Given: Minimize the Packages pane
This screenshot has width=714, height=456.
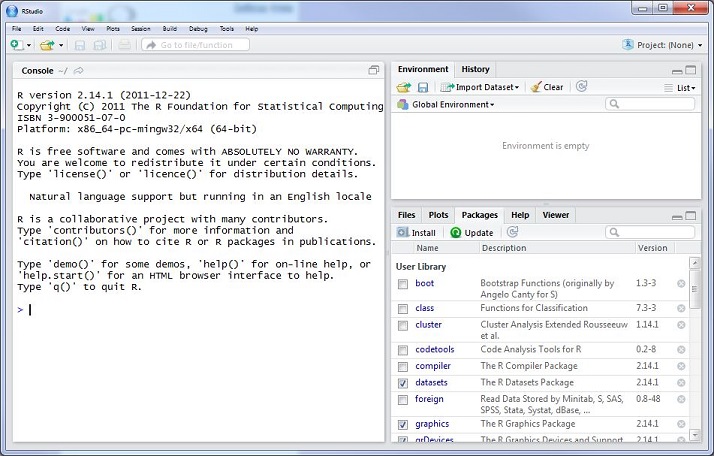Looking at the screenshot, I should 677,217.
